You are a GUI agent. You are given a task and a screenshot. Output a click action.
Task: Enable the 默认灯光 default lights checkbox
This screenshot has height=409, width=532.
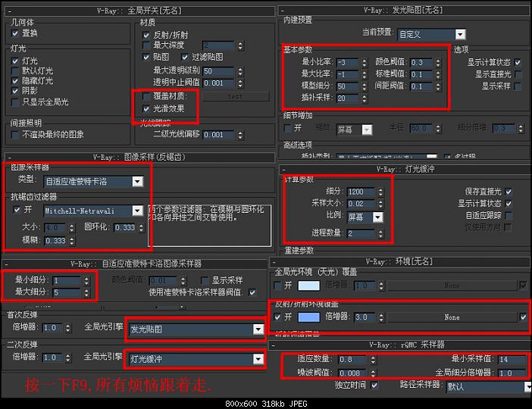[x=15, y=71]
